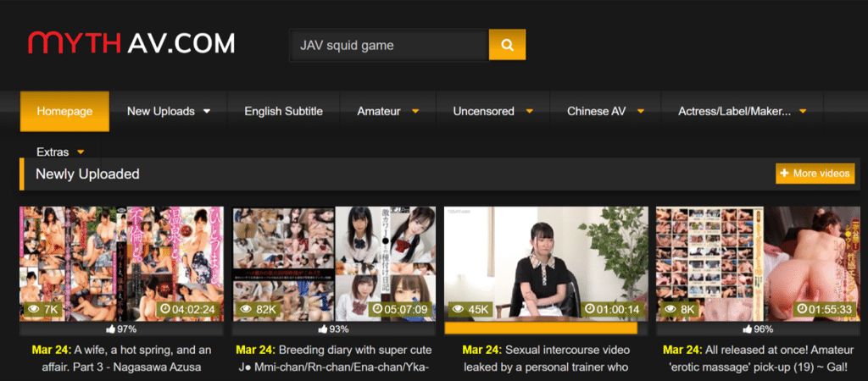Expand the Actress/Label/Maker dropdown arrow

(803, 111)
